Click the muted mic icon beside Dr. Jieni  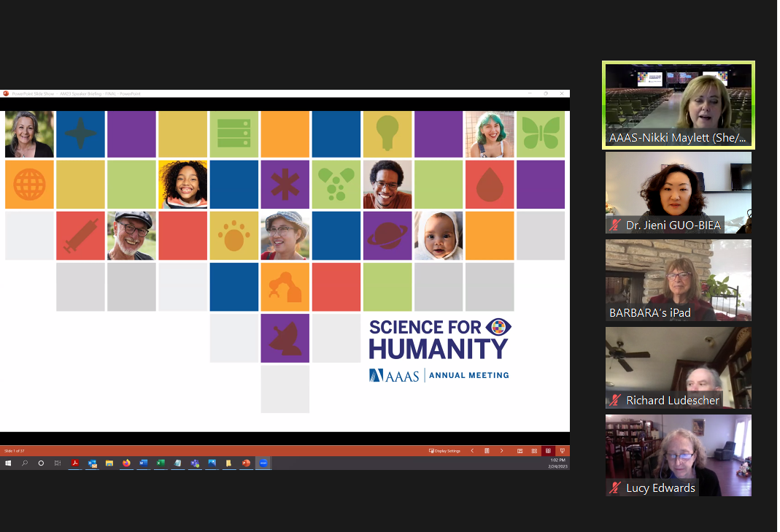click(615, 225)
